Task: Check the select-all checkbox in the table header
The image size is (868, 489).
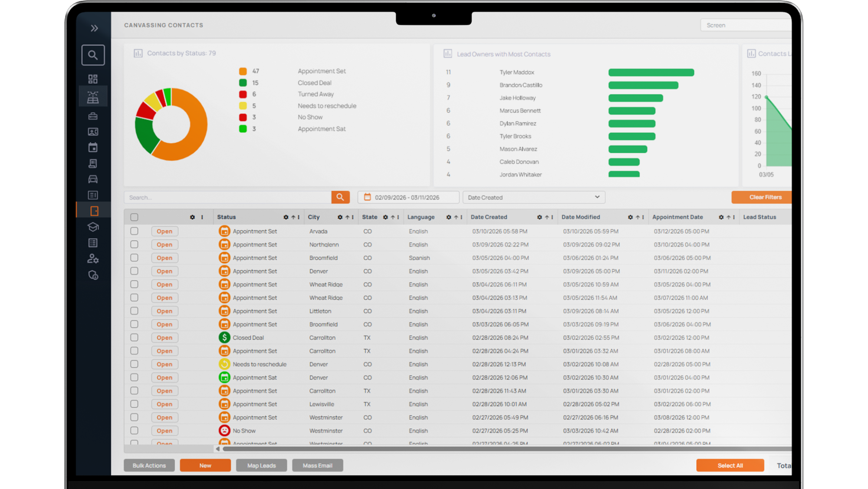Action: click(x=134, y=217)
